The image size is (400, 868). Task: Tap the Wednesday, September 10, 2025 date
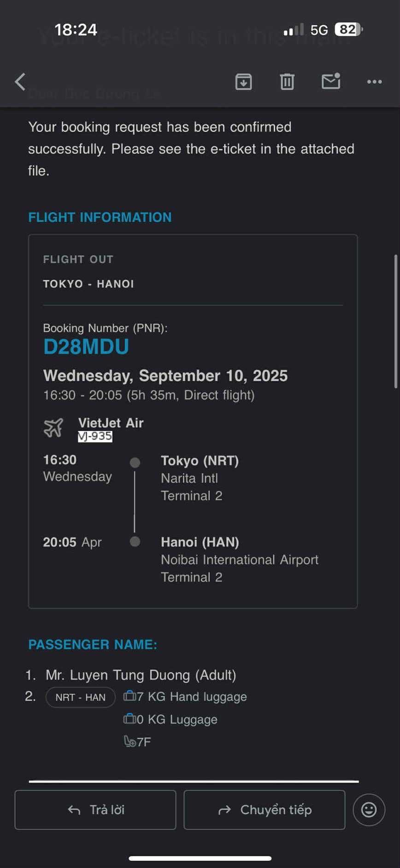[x=165, y=376]
